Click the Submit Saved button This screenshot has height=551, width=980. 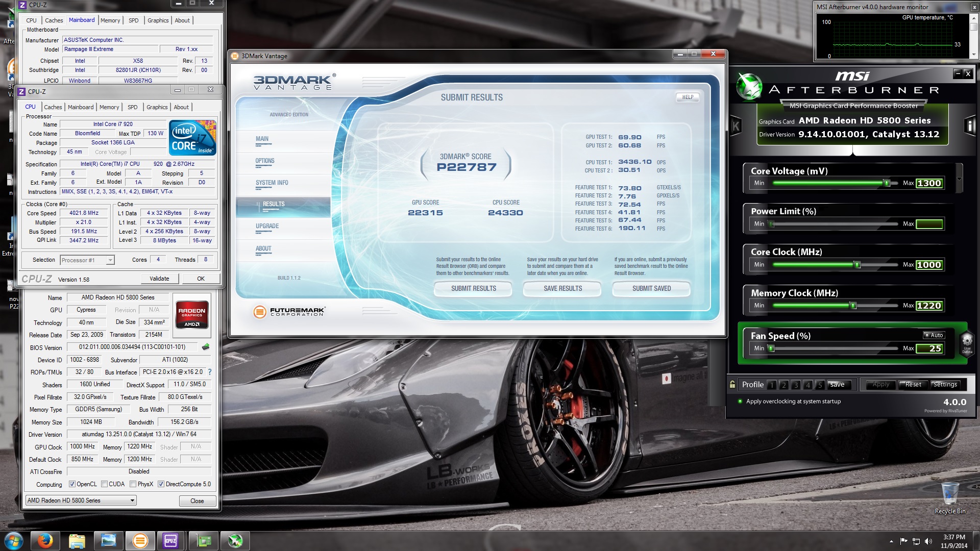pyautogui.click(x=651, y=288)
